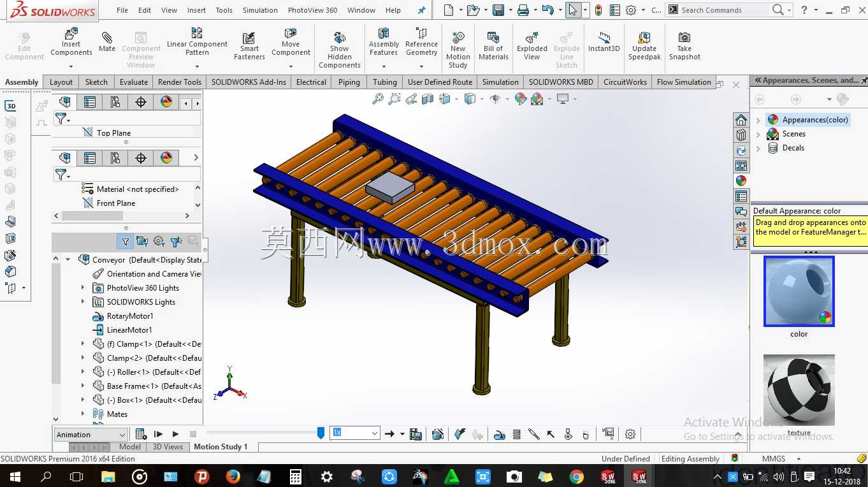Click Exploded View tool
The width and height of the screenshot is (868, 487).
click(x=532, y=46)
